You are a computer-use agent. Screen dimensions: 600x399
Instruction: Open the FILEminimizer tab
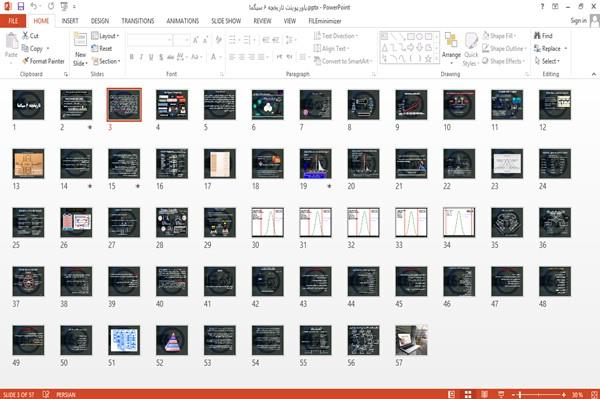coord(324,21)
